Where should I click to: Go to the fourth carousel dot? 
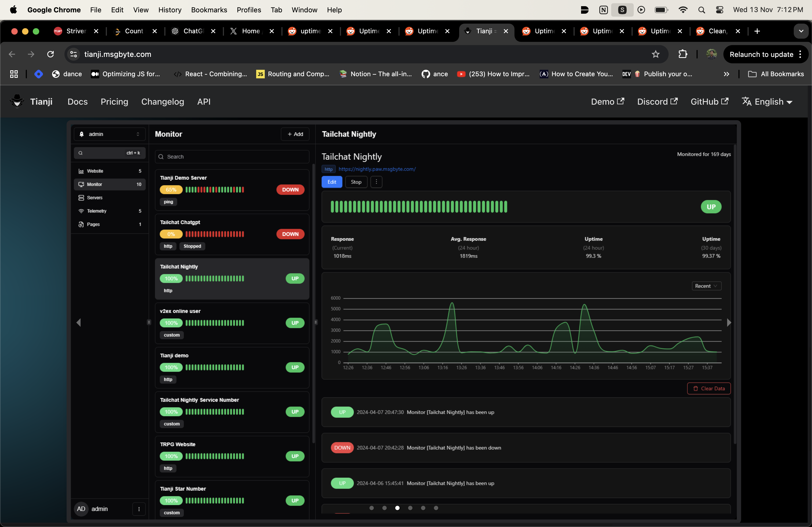tap(410, 508)
